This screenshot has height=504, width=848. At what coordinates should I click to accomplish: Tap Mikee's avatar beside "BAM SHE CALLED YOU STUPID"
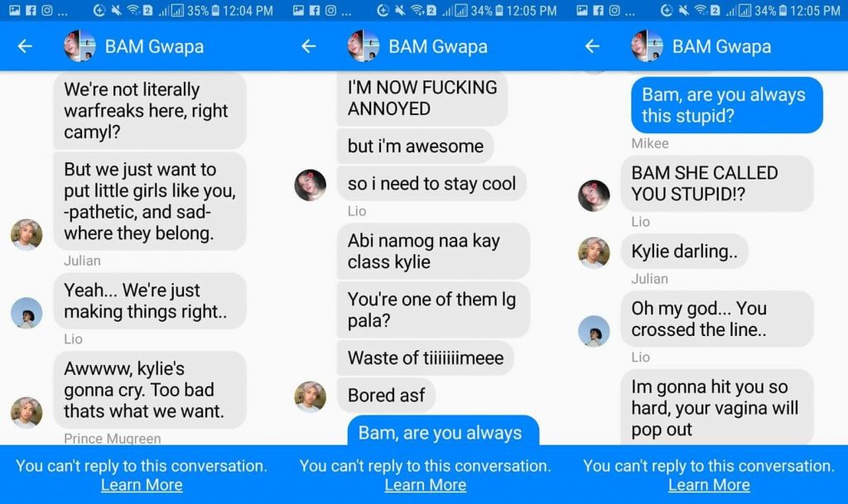[x=594, y=195]
